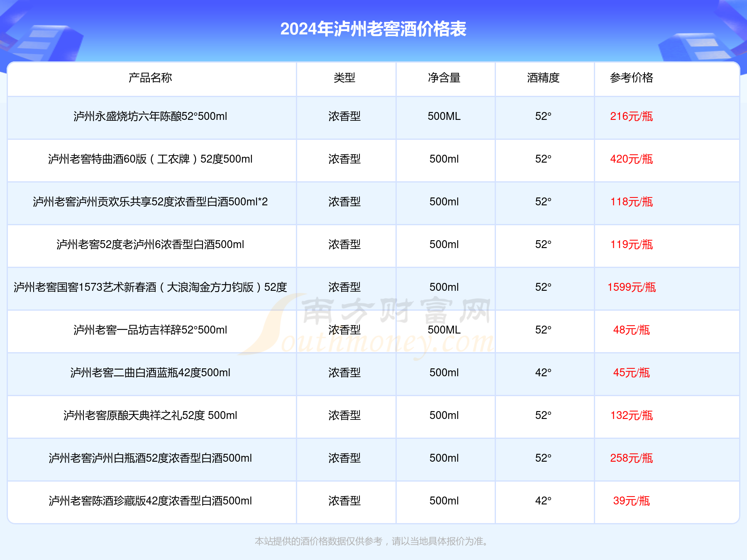Click product 泸州老窖52度老泸州6浓香型白酒500ml
The height and width of the screenshot is (560, 747).
(x=150, y=245)
